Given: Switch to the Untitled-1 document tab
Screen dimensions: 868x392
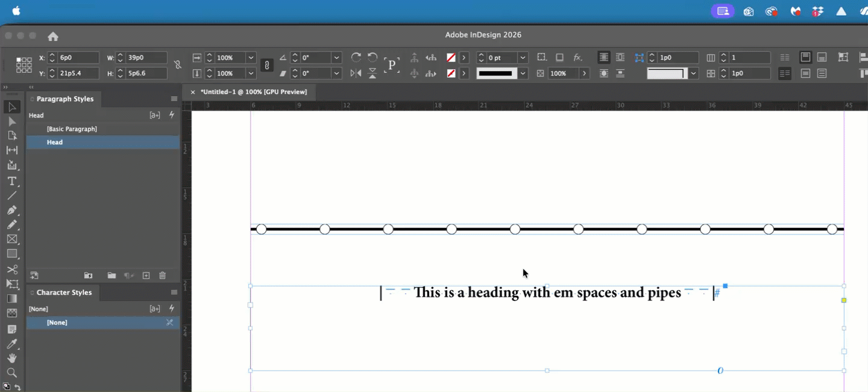Looking at the screenshot, I should [254, 92].
